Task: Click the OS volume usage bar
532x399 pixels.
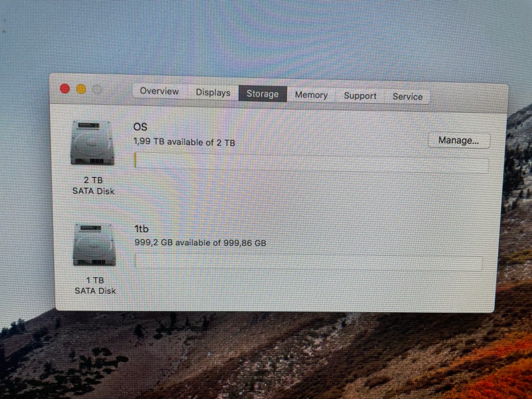Action: pos(311,163)
